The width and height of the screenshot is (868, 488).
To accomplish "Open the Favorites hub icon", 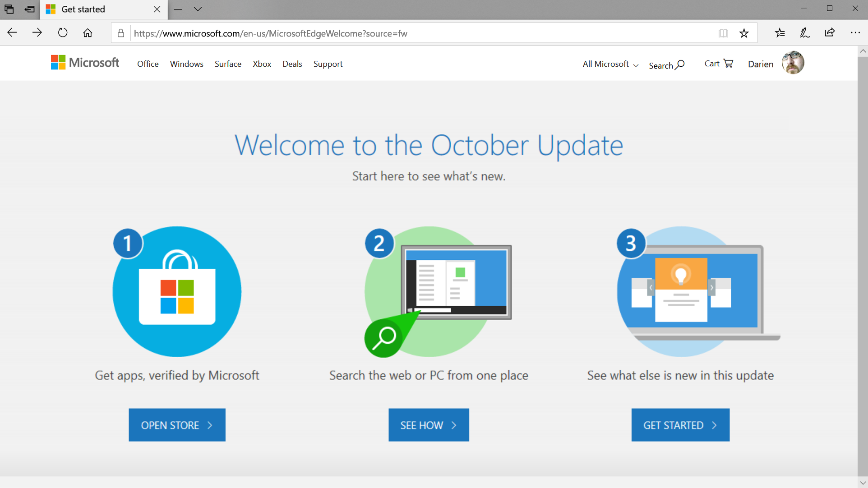I will pyautogui.click(x=780, y=32).
